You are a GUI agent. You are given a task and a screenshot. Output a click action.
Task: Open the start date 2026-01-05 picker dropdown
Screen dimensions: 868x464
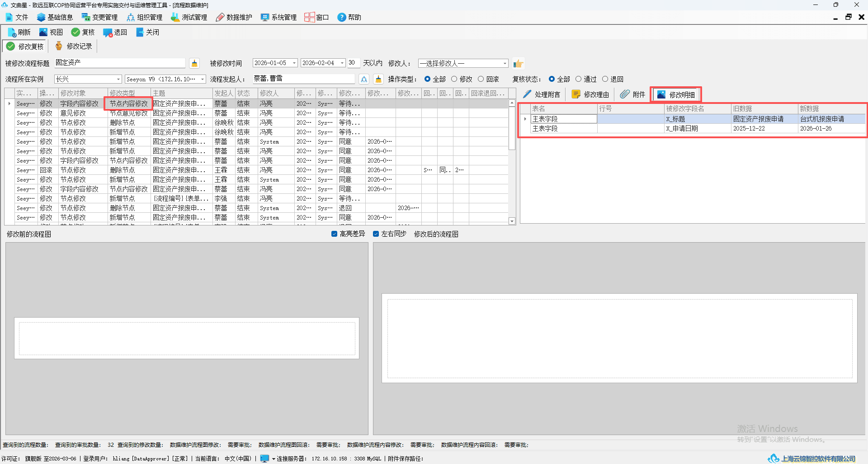point(294,63)
